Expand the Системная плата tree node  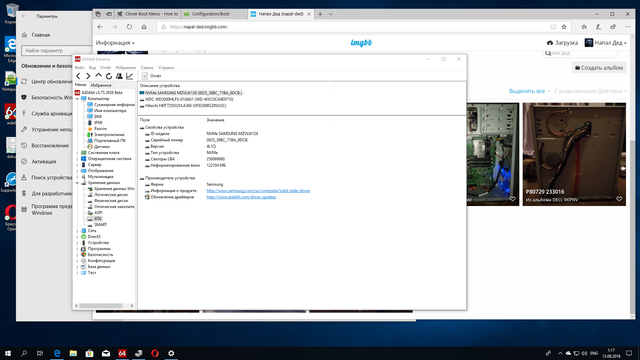tap(77, 153)
